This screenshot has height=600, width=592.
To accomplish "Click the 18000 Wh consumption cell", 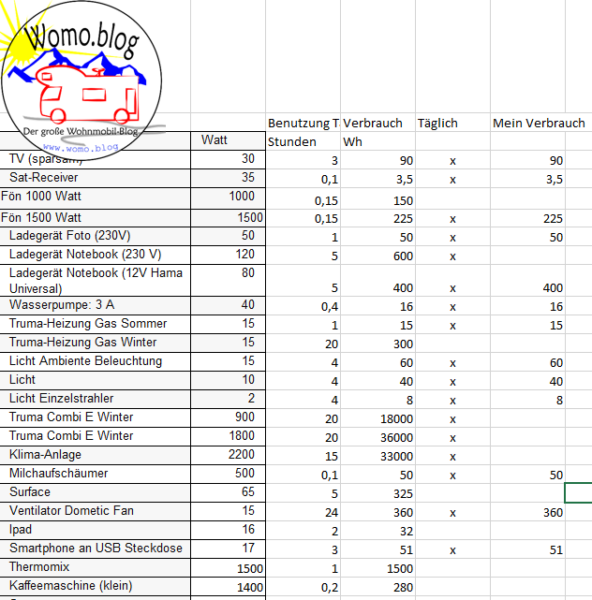I will tap(378, 419).
